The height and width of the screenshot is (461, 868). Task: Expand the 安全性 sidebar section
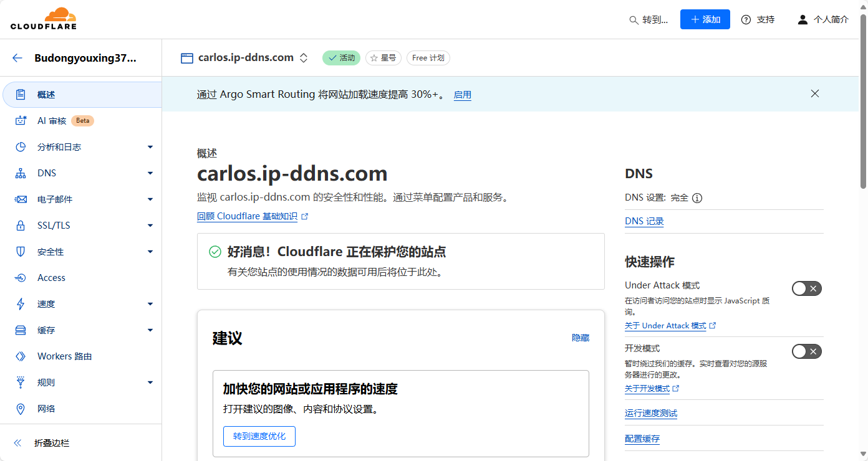point(150,252)
